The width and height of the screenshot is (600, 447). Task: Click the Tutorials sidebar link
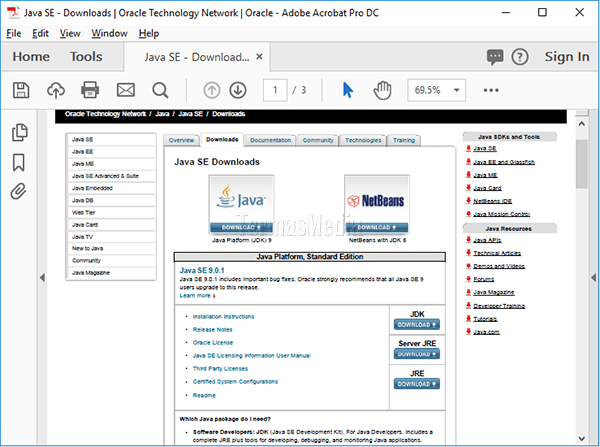(x=485, y=319)
